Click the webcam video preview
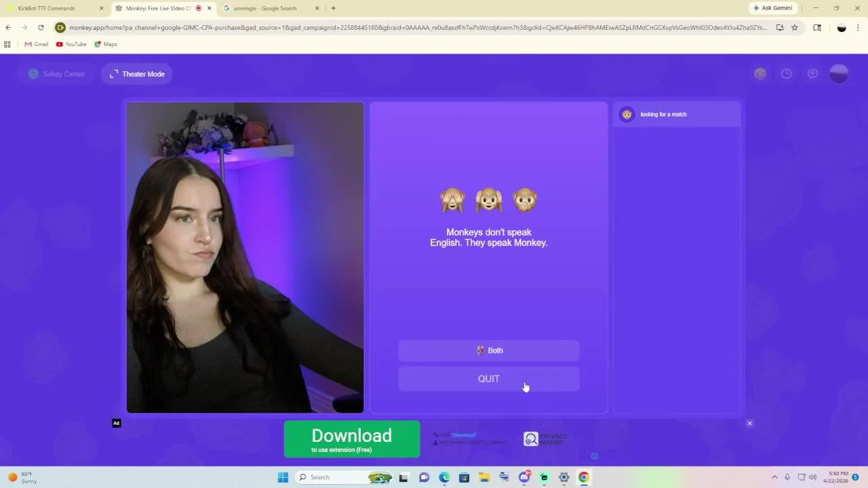 pyautogui.click(x=245, y=258)
